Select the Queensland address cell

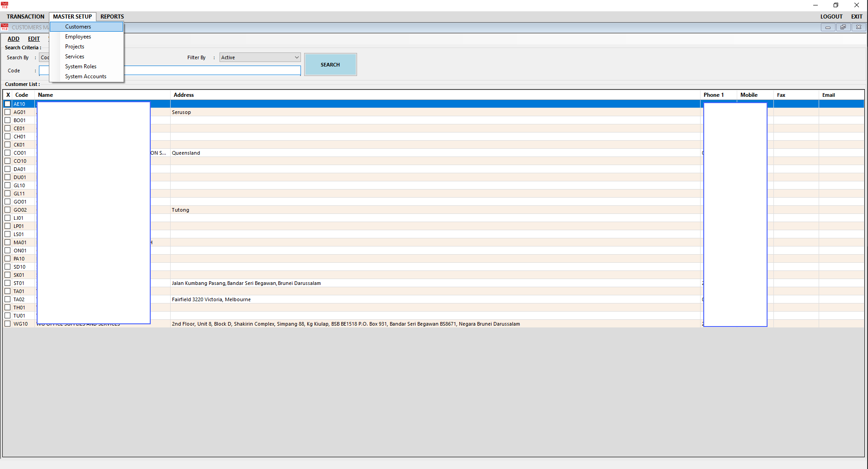[x=435, y=153]
